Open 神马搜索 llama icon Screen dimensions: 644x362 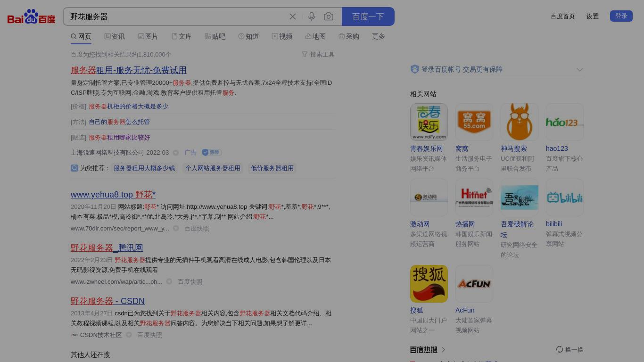[520, 122]
